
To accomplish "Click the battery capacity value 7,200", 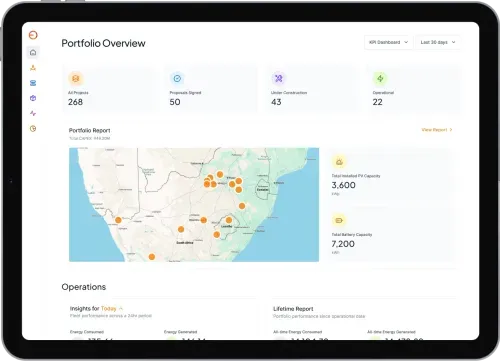I will 343,244.
